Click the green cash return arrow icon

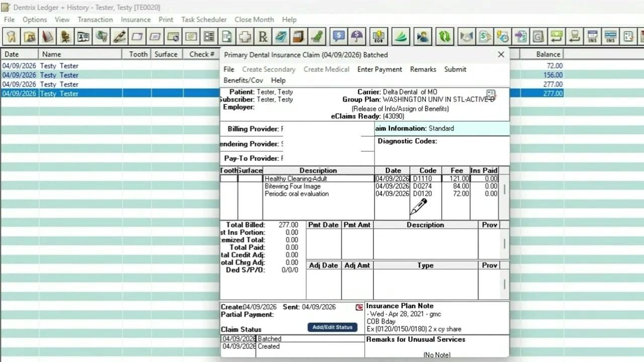click(x=556, y=37)
